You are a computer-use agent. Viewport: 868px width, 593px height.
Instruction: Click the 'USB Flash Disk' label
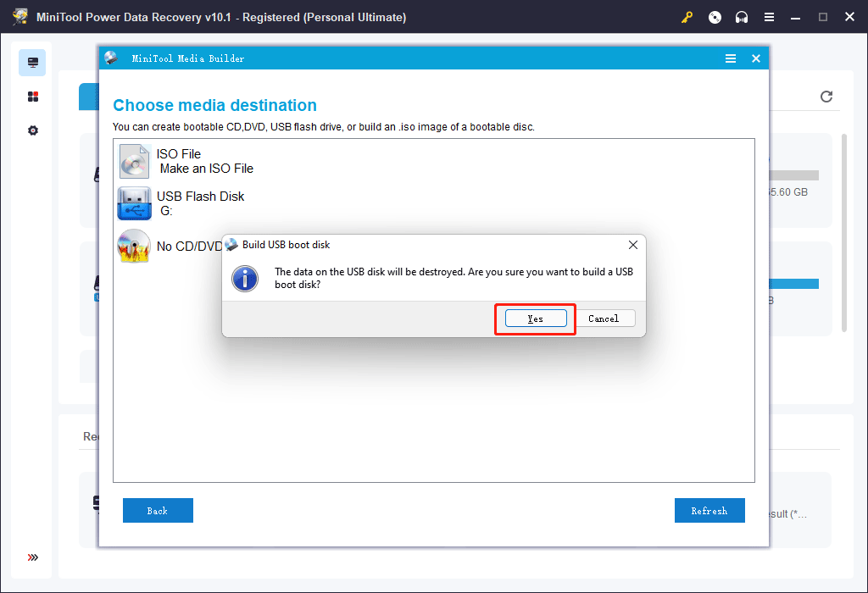click(200, 197)
